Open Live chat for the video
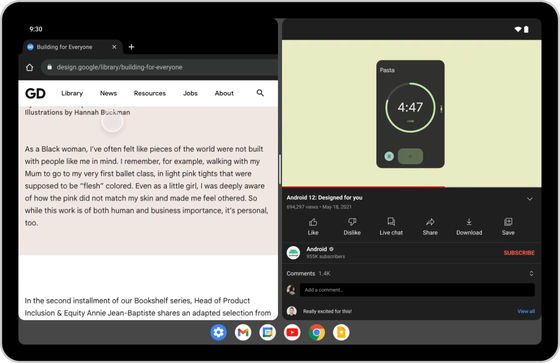This screenshot has height=363, width=560. [x=391, y=227]
